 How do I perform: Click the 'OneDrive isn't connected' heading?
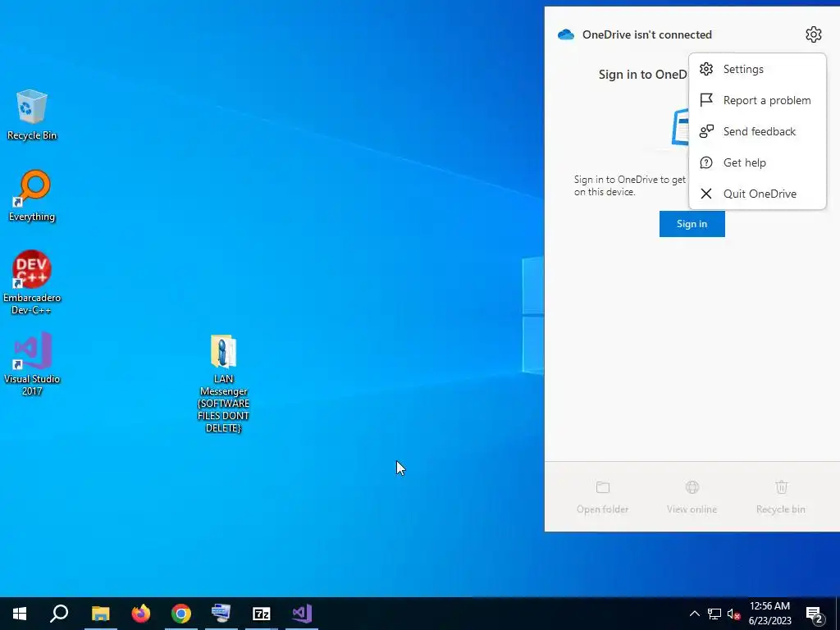coord(647,34)
